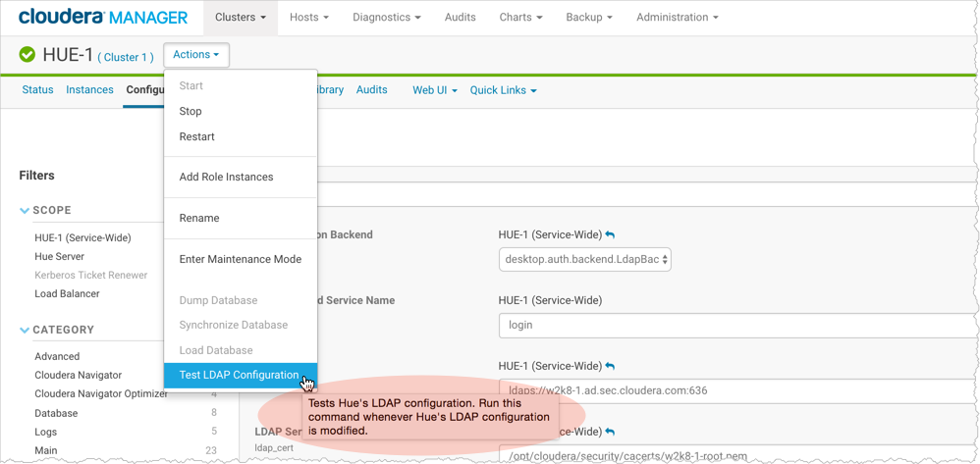
Task: Expand the Web UI dropdown
Action: (x=434, y=90)
